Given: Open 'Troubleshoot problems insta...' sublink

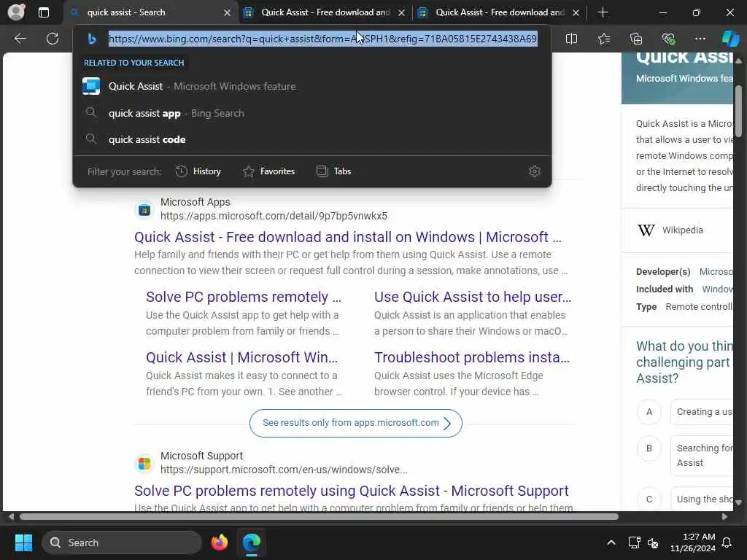Looking at the screenshot, I should coord(472,357).
